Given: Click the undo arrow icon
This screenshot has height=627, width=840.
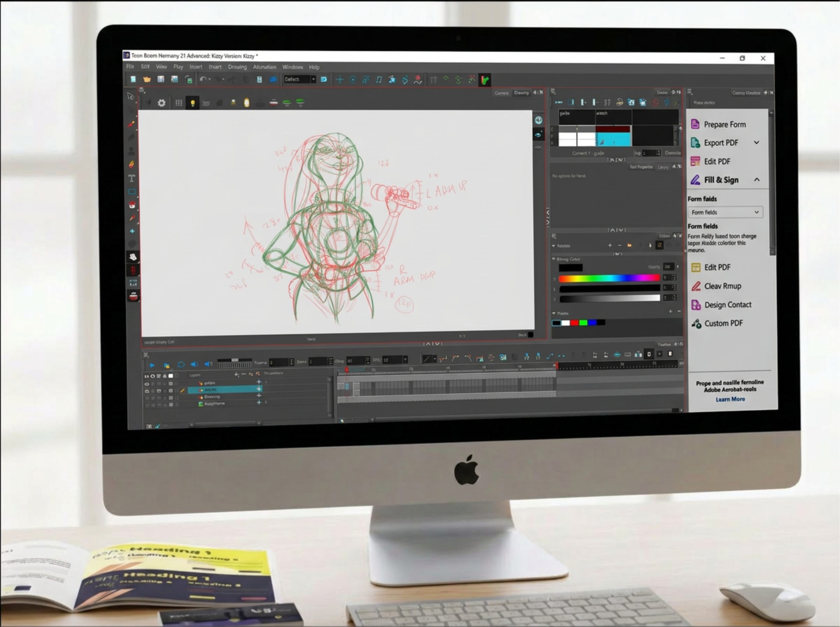Looking at the screenshot, I should click(x=203, y=79).
